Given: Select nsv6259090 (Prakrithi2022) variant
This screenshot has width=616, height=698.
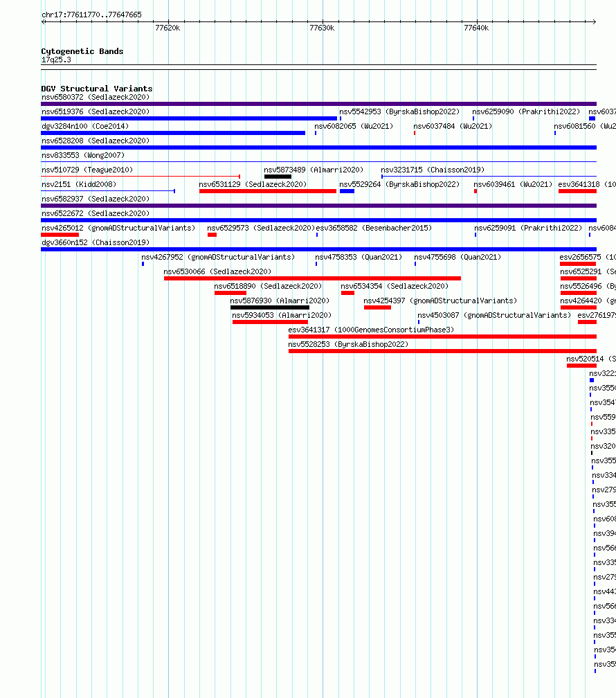Looking at the screenshot, I should click(x=526, y=111).
